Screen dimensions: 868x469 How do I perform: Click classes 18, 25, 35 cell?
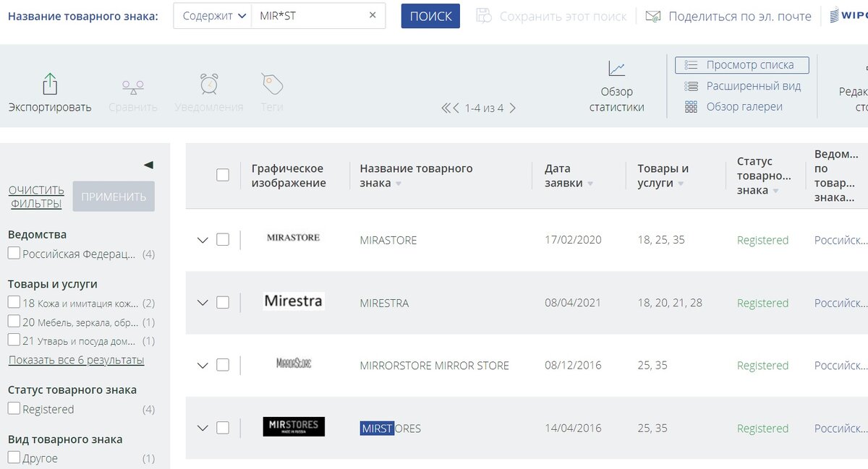pos(661,240)
